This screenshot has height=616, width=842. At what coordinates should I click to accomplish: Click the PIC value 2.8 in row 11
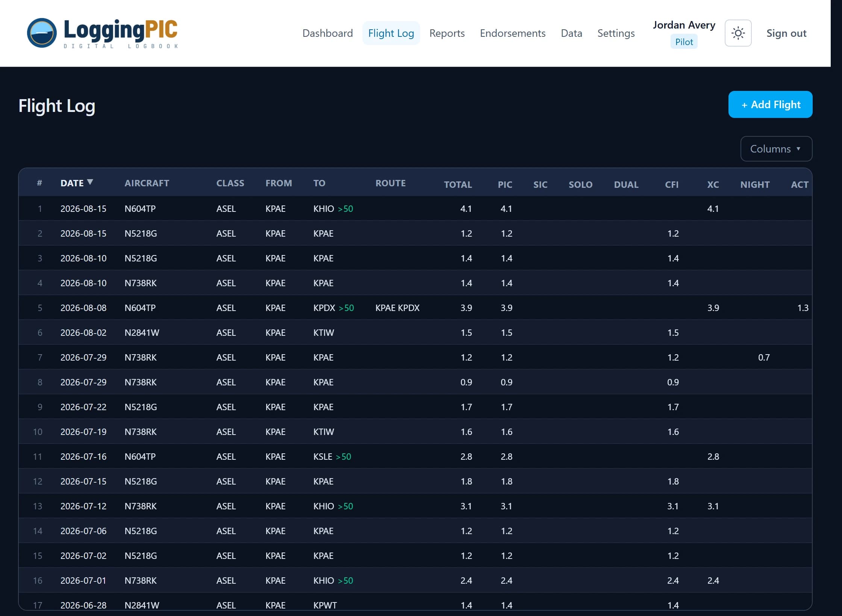[506, 456]
